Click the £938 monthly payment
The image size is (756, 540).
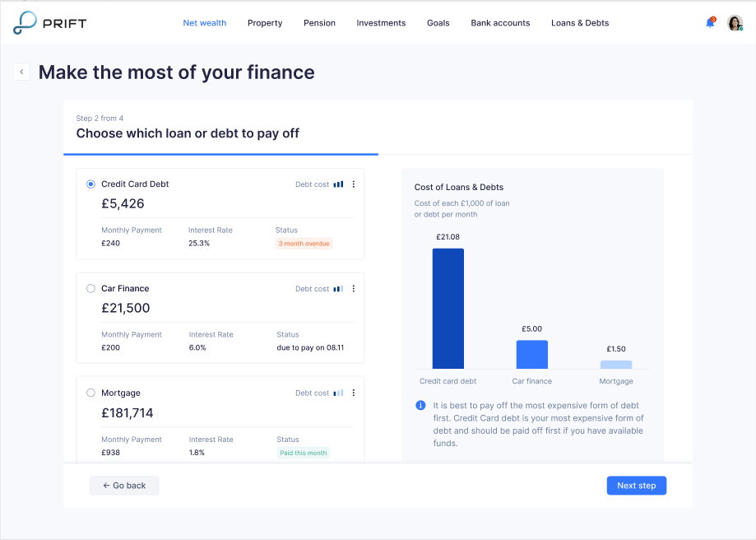pyautogui.click(x=110, y=453)
